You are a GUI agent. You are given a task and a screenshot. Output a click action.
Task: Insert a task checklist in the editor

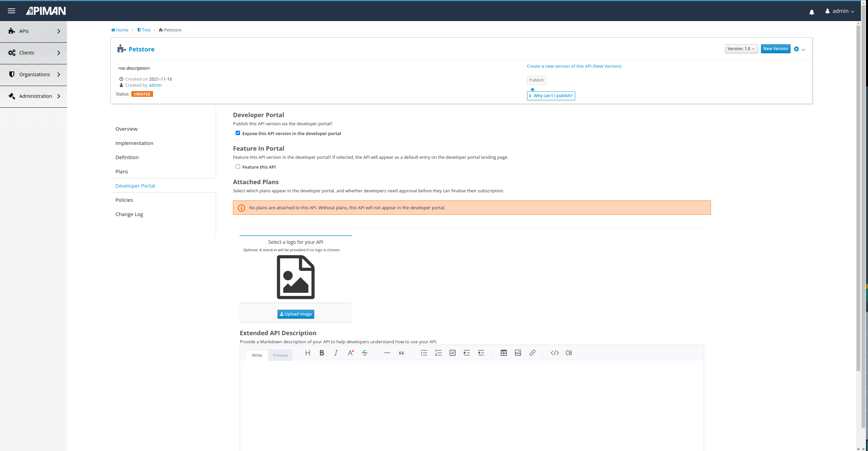point(453,353)
